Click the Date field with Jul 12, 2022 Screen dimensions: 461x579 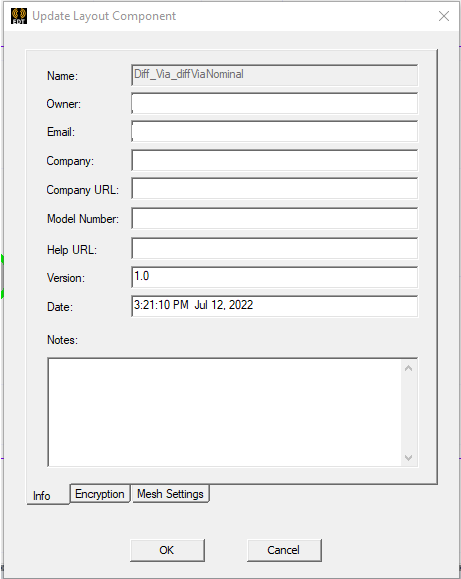pyautogui.click(x=274, y=306)
